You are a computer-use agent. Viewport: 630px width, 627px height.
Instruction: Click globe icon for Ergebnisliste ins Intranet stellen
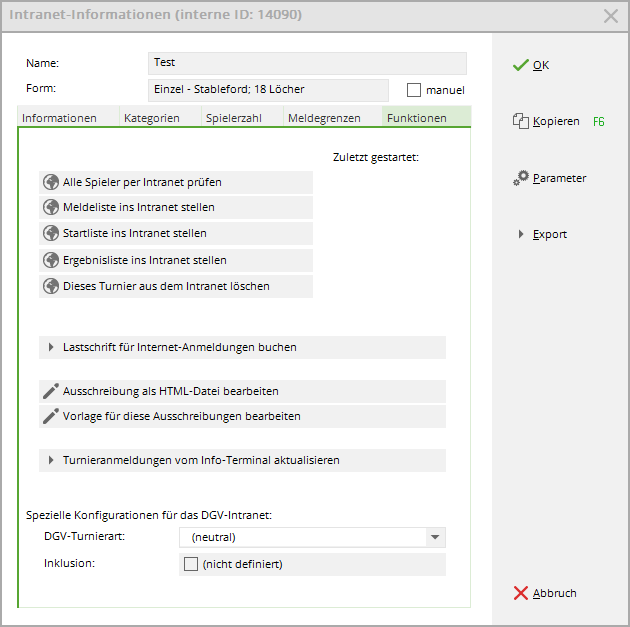(51, 260)
